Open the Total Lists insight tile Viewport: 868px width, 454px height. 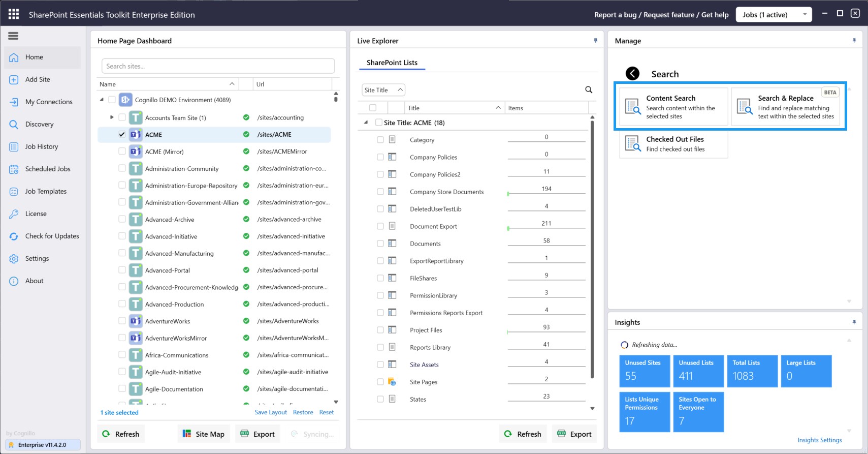click(752, 371)
